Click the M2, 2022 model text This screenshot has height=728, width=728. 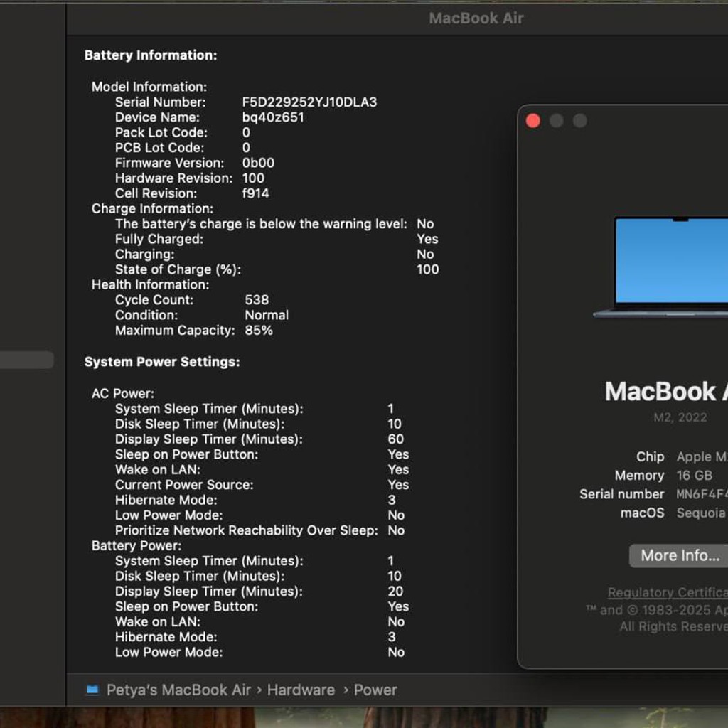[x=680, y=417]
